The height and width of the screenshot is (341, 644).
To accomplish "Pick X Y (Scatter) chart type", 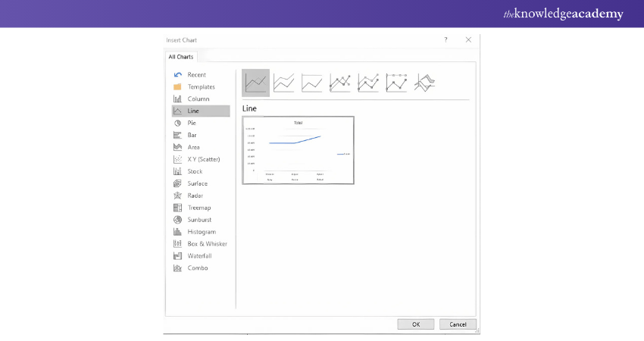I will [203, 159].
